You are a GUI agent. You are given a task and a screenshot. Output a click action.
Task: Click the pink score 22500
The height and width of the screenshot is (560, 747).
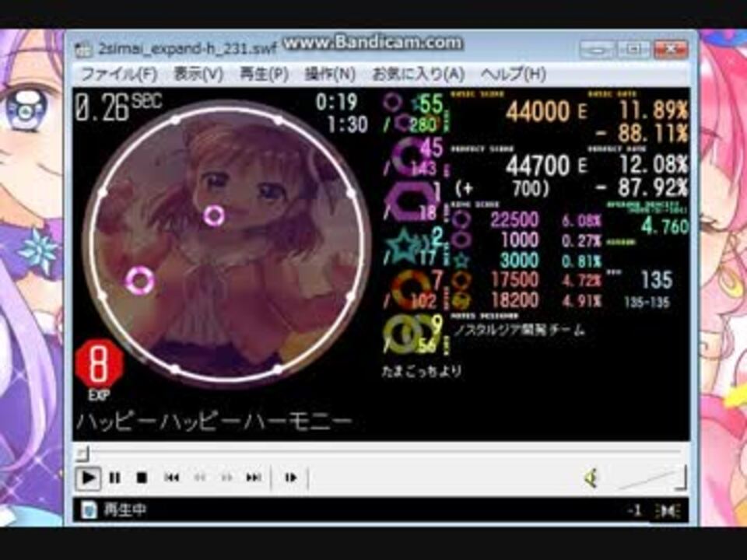click(514, 219)
